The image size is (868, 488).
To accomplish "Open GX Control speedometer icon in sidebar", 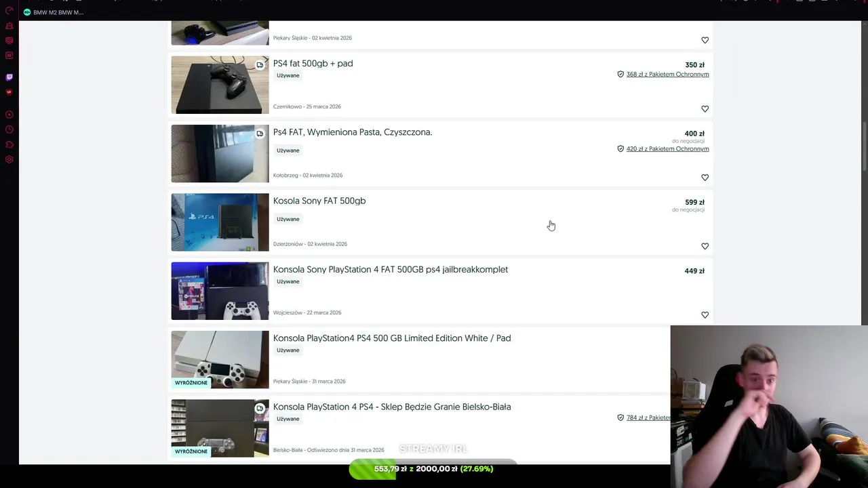I will coord(9,11).
